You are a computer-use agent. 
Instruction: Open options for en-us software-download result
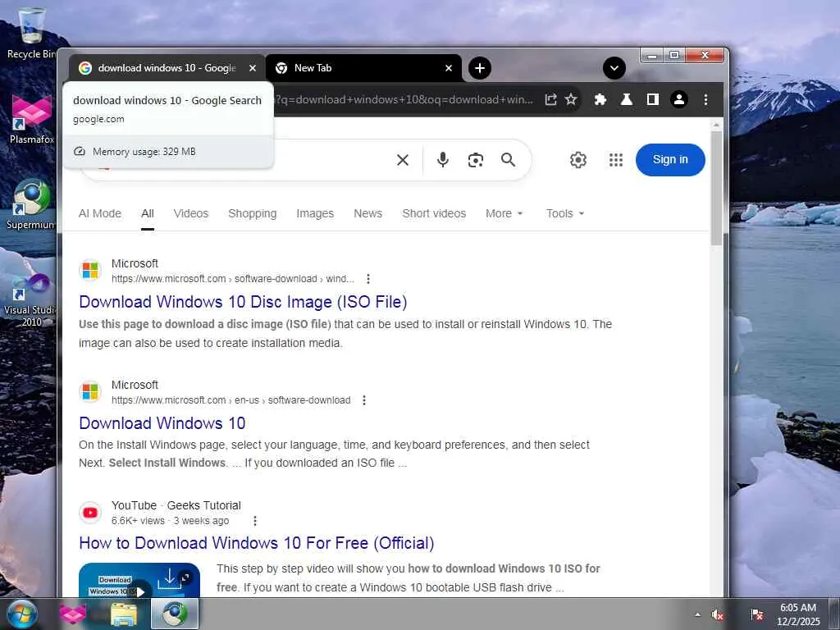click(364, 400)
